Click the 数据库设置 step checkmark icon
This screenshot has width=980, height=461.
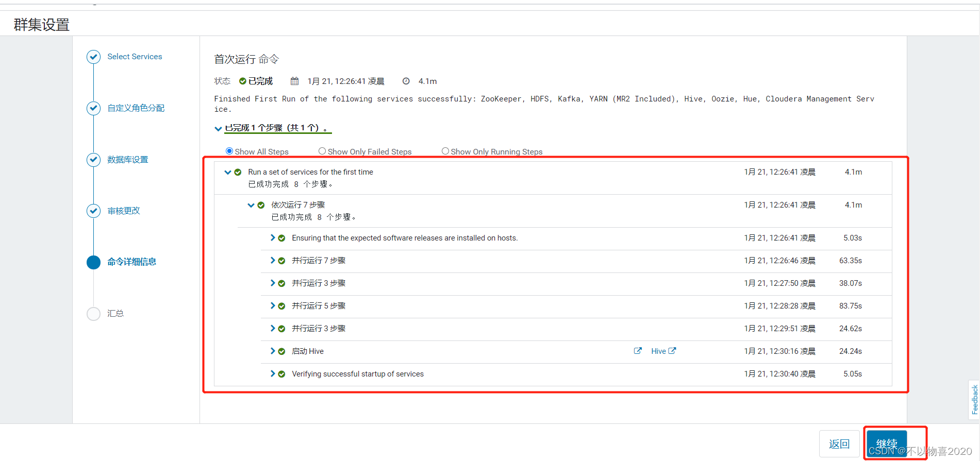click(93, 160)
